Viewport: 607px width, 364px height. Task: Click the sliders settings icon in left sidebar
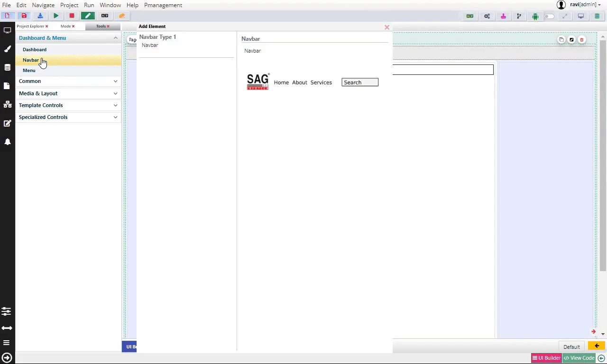[7, 311]
